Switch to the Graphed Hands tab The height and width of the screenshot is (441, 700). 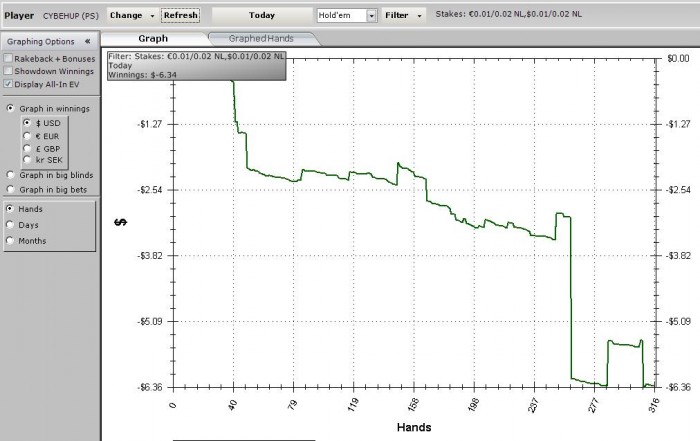tap(262, 39)
